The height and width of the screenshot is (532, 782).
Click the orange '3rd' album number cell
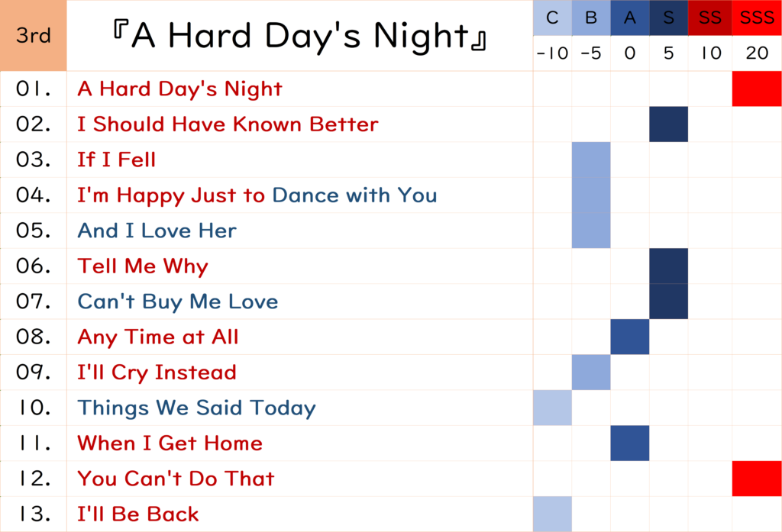coord(34,36)
